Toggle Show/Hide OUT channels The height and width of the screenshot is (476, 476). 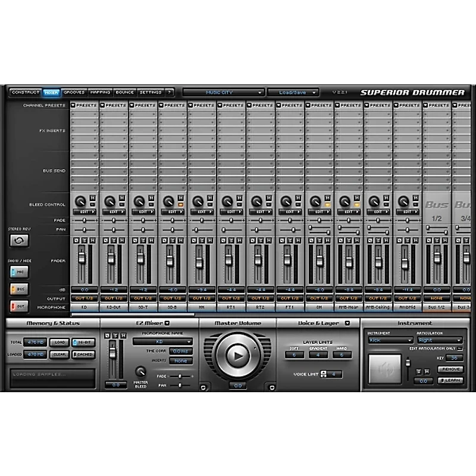(x=19, y=306)
